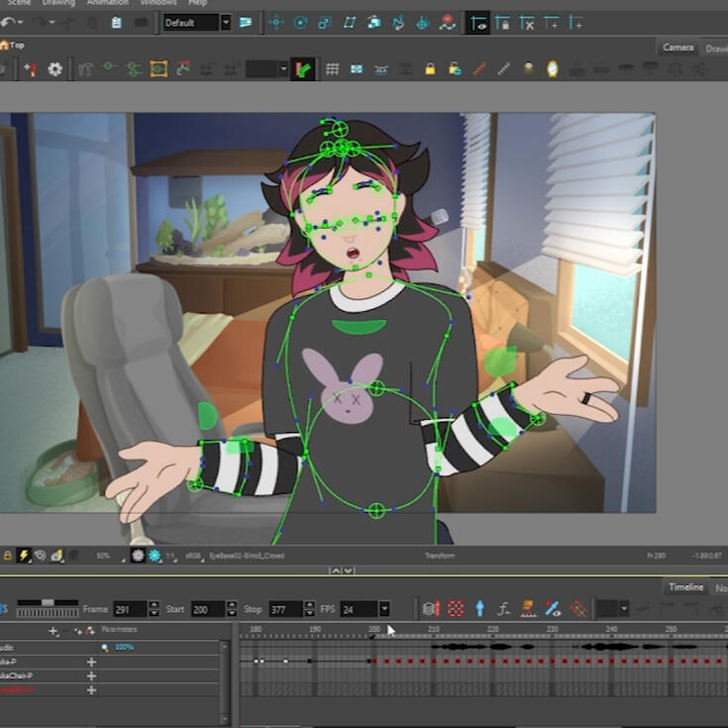Click the layers stack with red arrow icon
Image resolution: width=728 pixels, height=728 pixels.
431,609
